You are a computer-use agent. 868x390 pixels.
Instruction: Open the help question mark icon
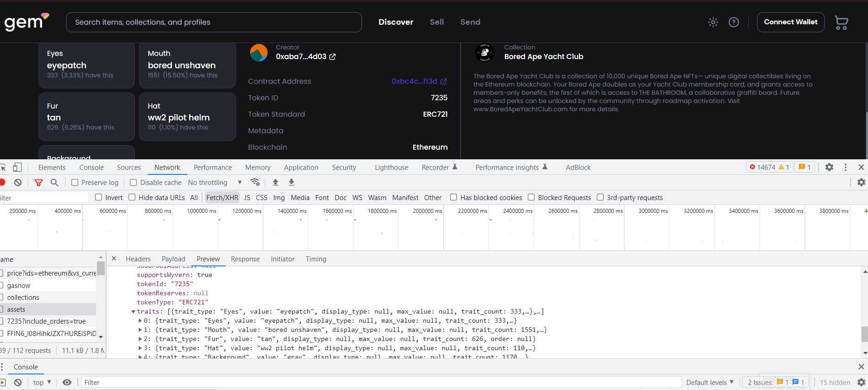click(734, 22)
